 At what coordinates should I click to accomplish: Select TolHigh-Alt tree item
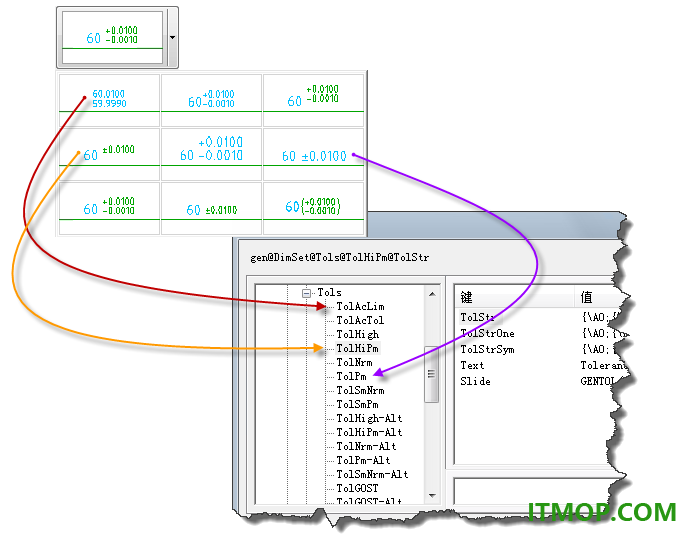[x=369, y=419]
